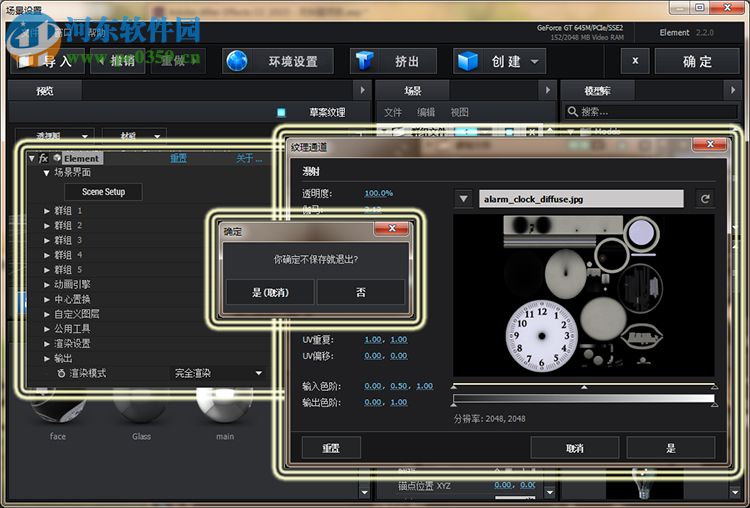
Task: Click the reload texture icon
Action: pos(705,199)
